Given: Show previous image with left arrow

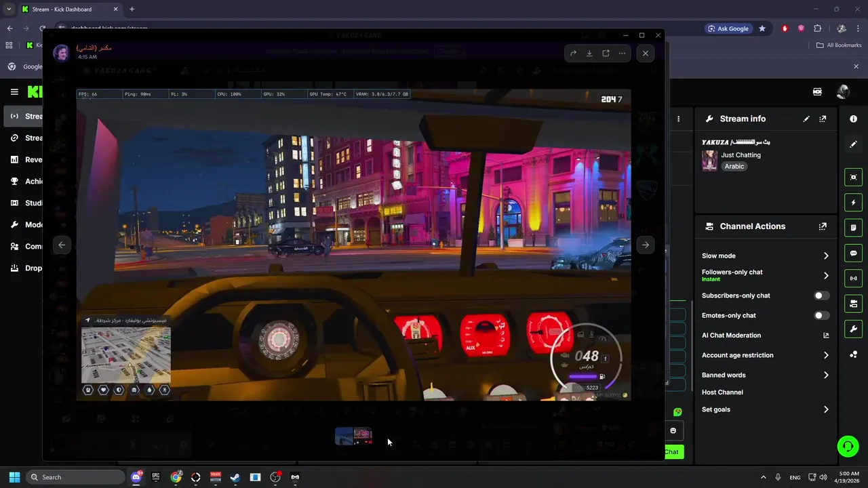Looking at the screenshot, I should pyautogui.click(x=62, y=245).
